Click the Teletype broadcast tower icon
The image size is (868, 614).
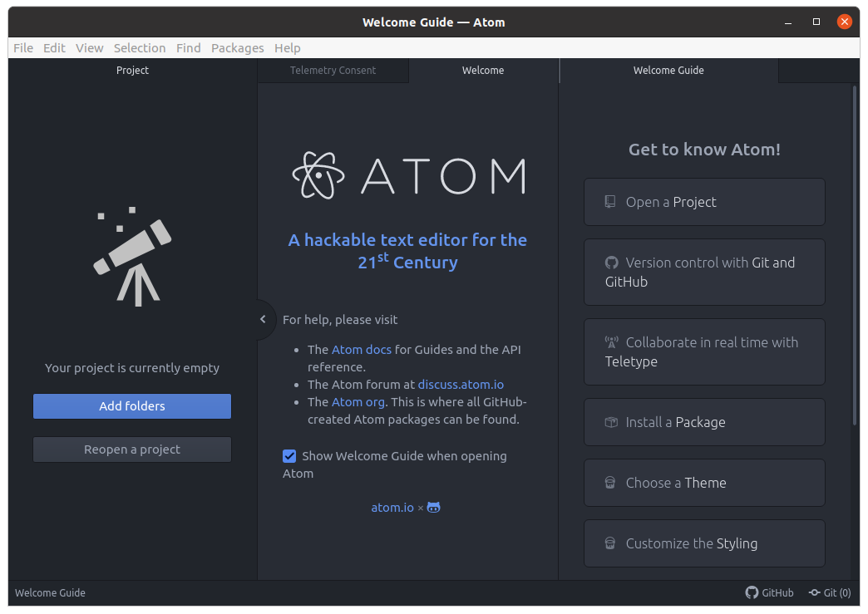[611, 342]
